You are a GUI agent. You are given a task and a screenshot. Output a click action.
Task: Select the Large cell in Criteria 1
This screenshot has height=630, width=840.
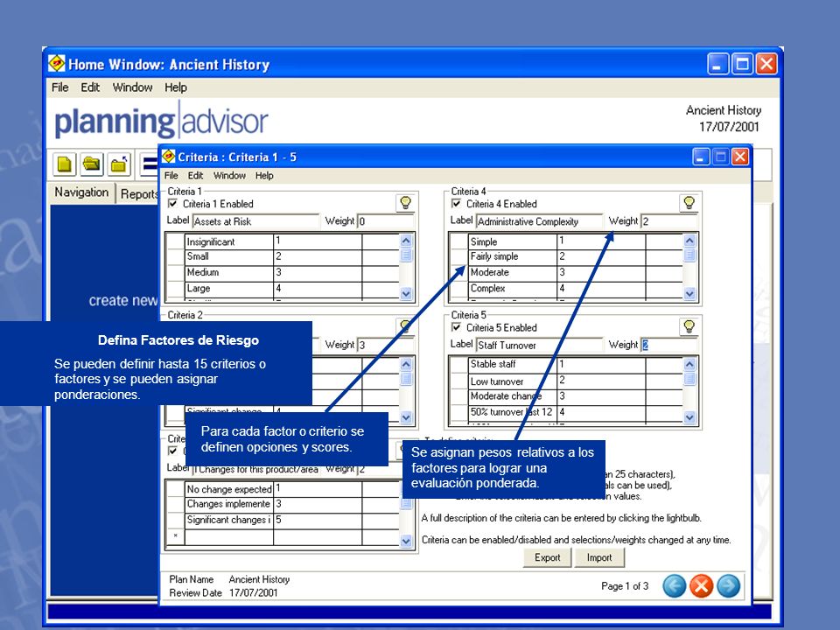(228, 289)
